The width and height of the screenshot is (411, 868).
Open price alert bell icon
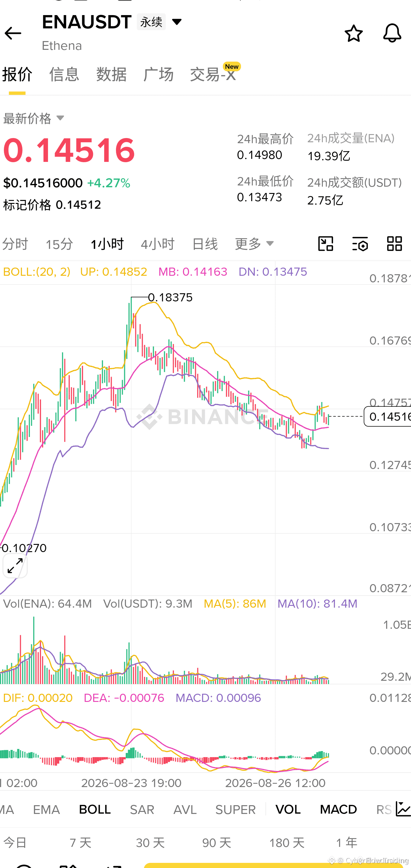[x=392, y=33]
